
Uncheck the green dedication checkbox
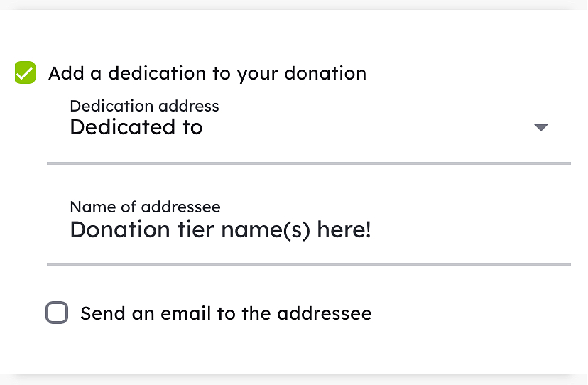[x=26, y=73]
